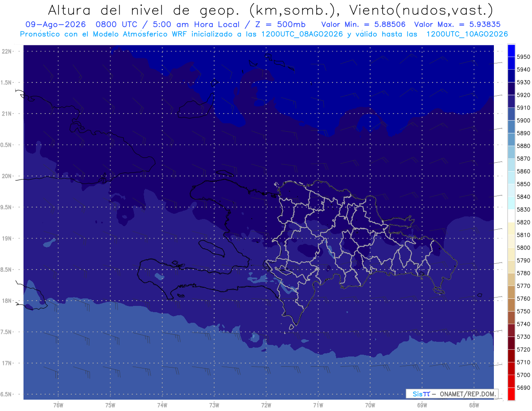Screen dimensions: 532x411
Task: Click the '5820' color bar value
Action: [x=524, y=222]
